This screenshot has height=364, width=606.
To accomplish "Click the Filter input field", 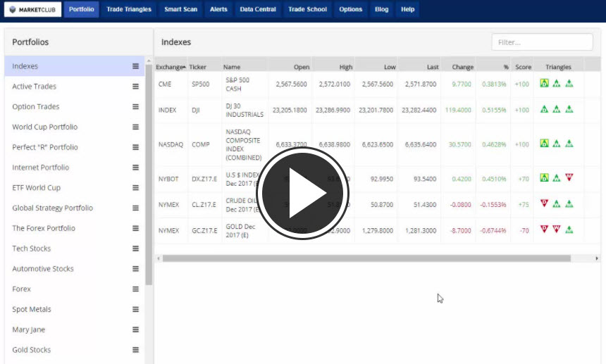I will [x=543, y=42].
